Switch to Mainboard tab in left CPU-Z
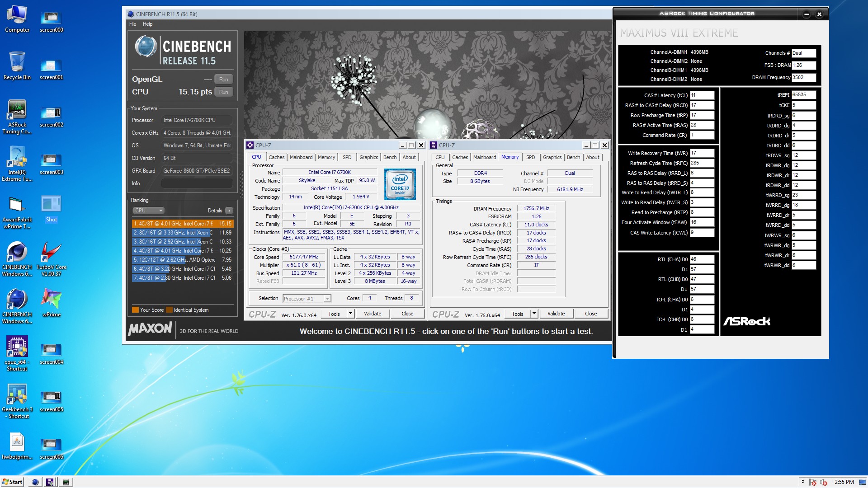This screenshot has height=488, width=868. coord(301,157)
